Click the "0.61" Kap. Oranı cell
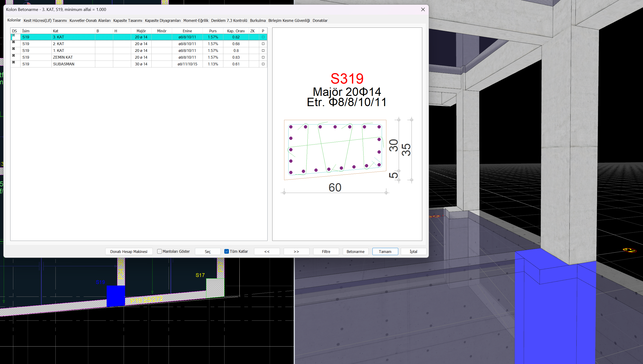This screenshot has height=364, width=643. [x=236, y=64]
